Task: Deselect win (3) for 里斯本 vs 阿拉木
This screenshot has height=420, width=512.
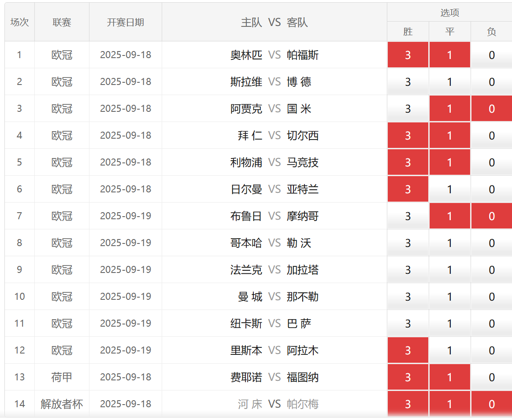Action: (x=408, y=350)
